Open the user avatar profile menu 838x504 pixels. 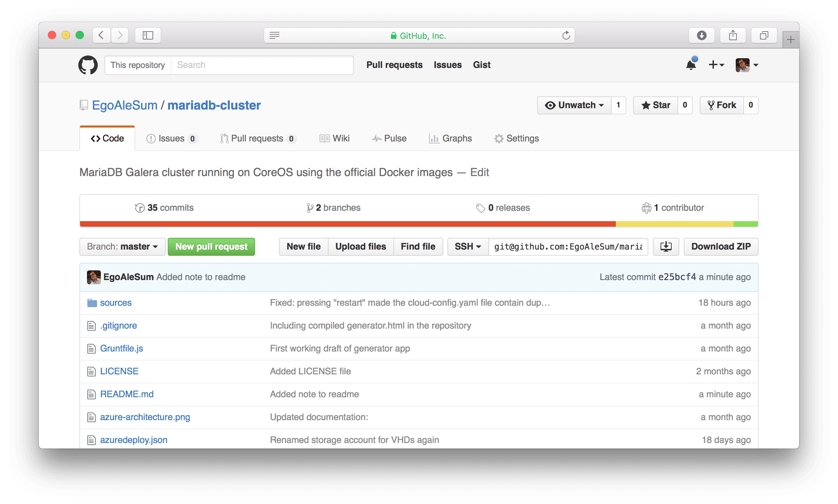(747, 65)
